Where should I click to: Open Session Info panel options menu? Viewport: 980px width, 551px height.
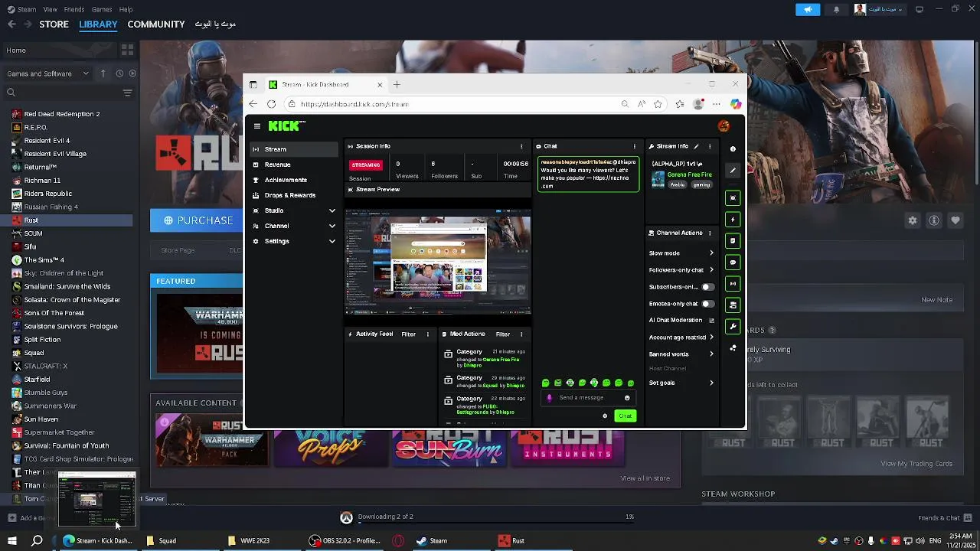(x=521, y=146)
